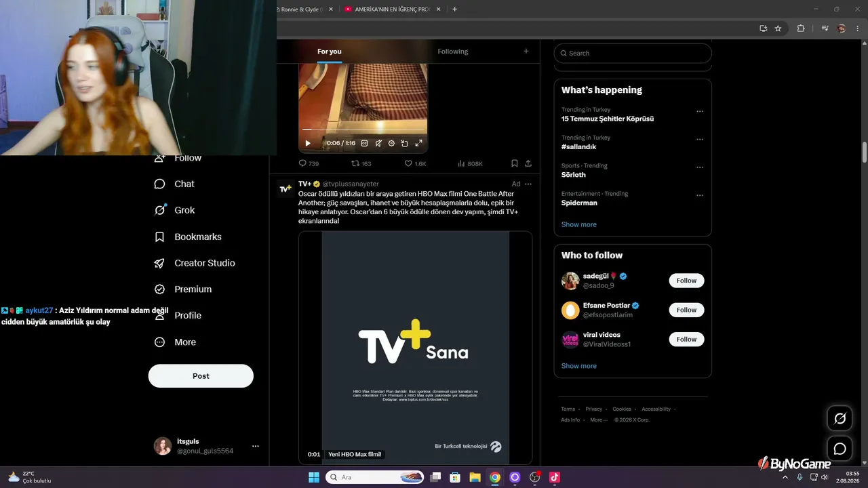Open the floating chat messages button
The width and height of the screenshot is (868, 488).
(840, 449)
